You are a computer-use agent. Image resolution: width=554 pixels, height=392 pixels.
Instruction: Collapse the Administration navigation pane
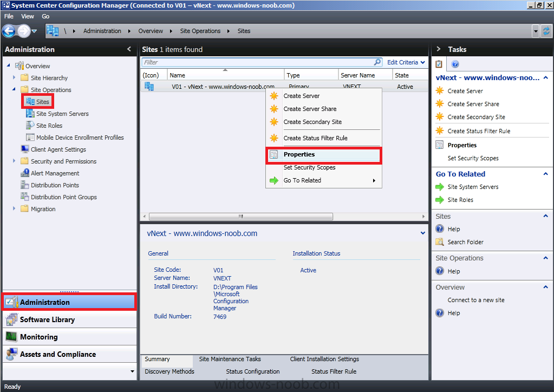point(129,49)
